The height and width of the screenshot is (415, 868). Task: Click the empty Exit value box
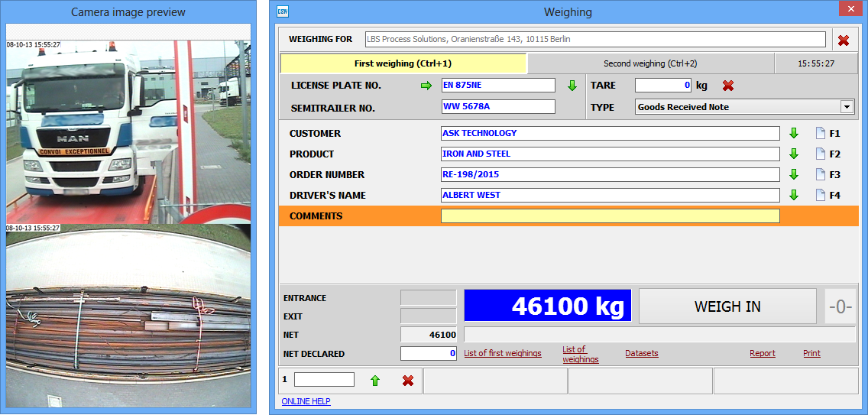(429, 316)
